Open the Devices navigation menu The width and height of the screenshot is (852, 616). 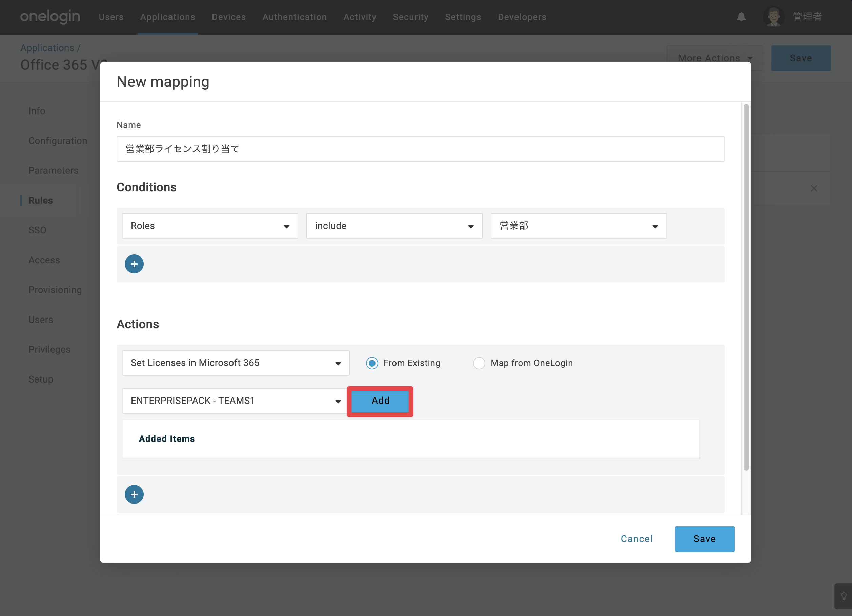(229, 17)
